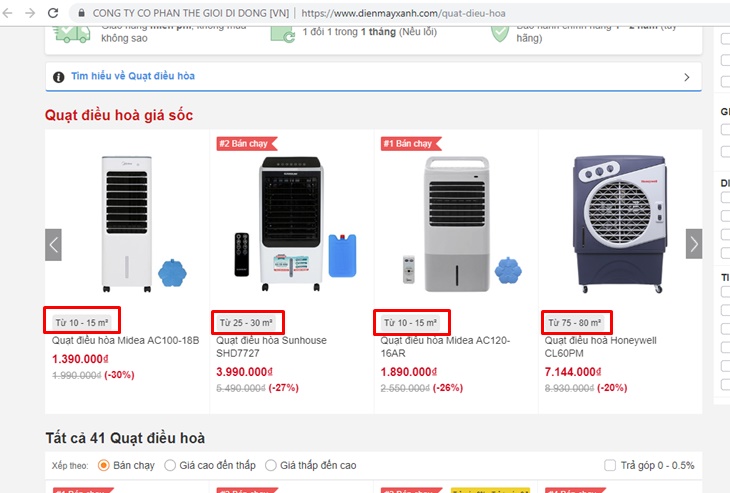Click the delivery truck icon
Viewport: 730px width, 493px height.
pos(72,34)
